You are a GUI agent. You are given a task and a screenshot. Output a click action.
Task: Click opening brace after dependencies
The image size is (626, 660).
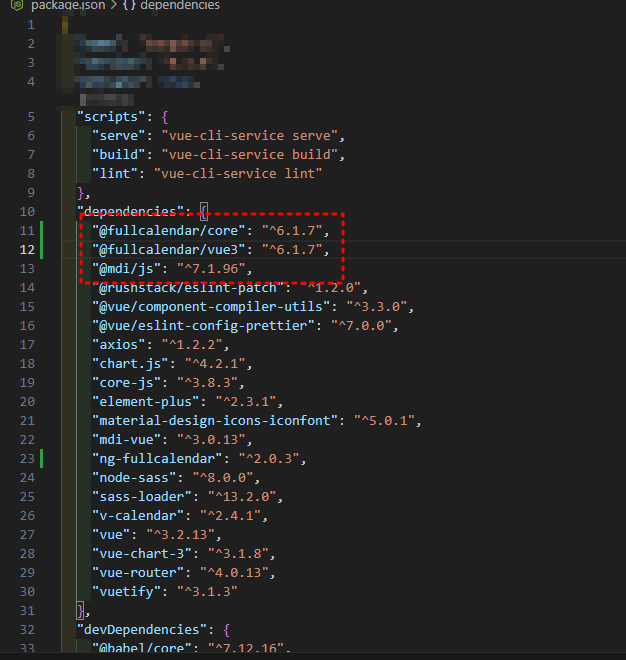204,211
